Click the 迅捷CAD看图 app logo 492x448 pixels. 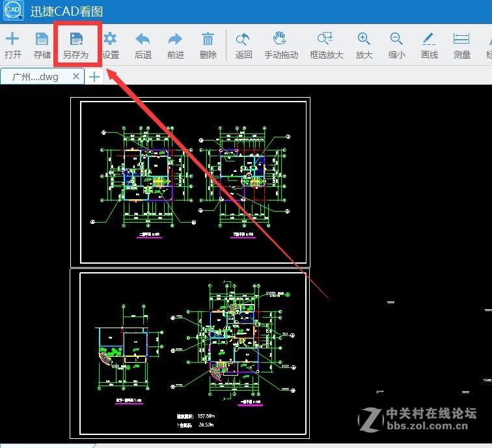(x=13, y=10)
